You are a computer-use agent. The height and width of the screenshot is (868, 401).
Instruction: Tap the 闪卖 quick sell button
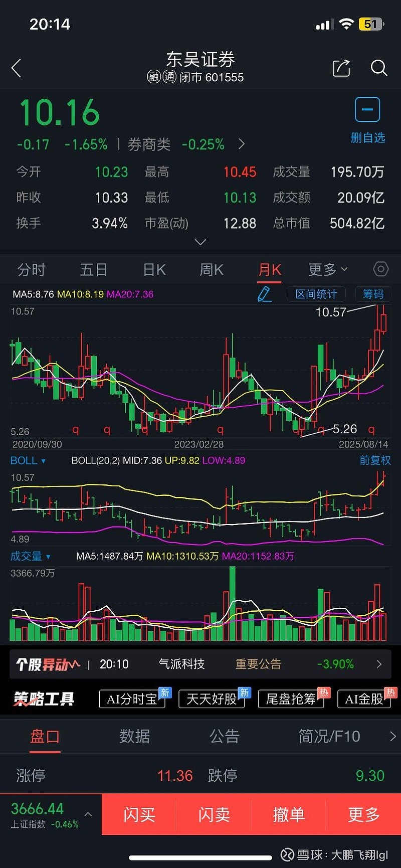[x=214, y=814]
